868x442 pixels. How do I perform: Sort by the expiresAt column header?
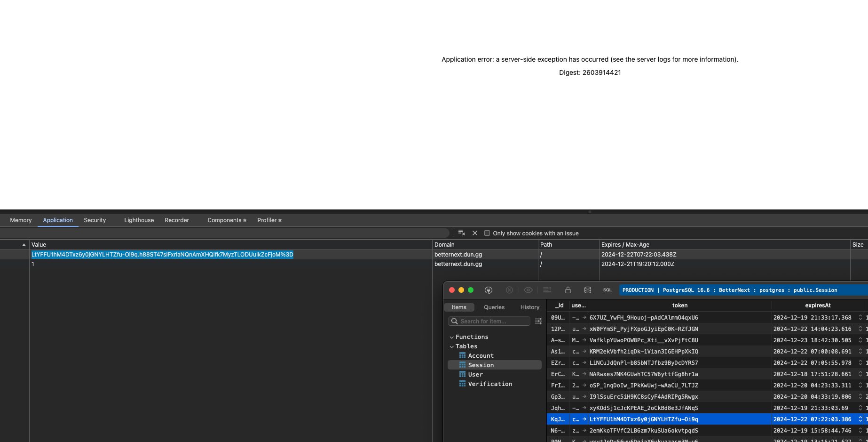(818, 305)
